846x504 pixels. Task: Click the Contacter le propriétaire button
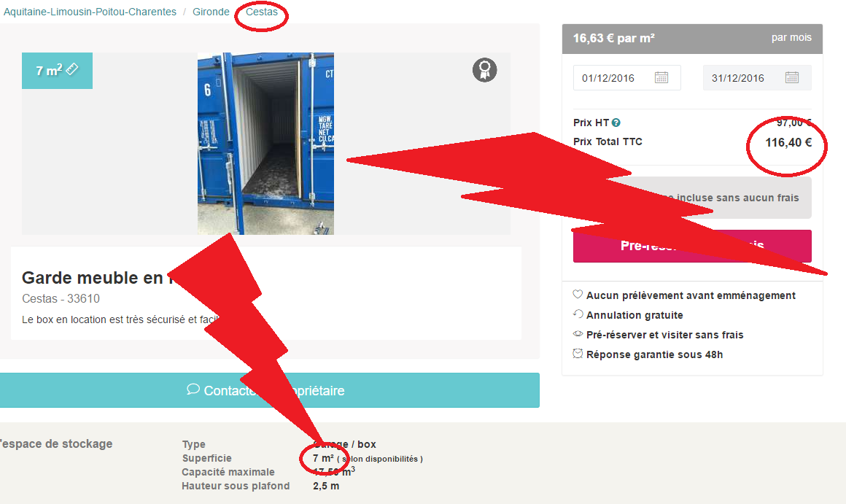click(x=270, y=390)
